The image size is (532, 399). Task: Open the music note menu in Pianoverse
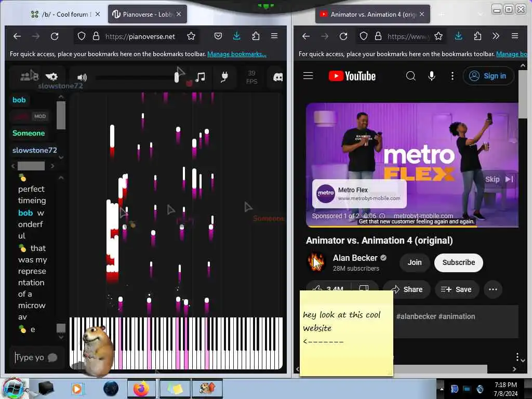pyautogui.click(x=200, y=77)
